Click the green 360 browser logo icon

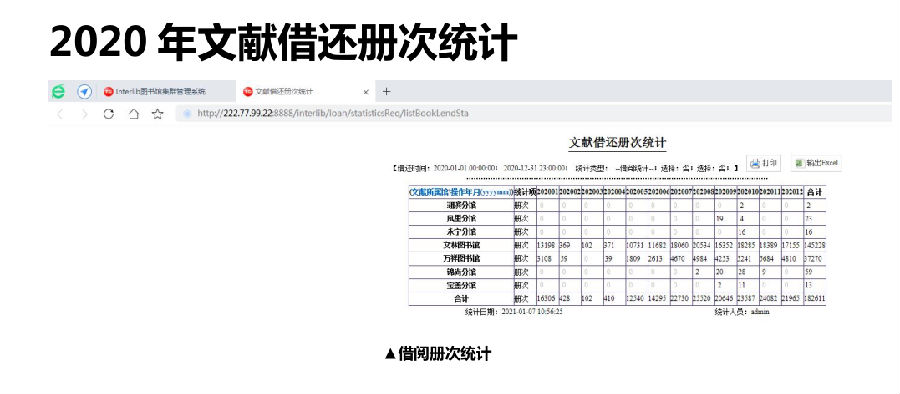coord(59,91)
